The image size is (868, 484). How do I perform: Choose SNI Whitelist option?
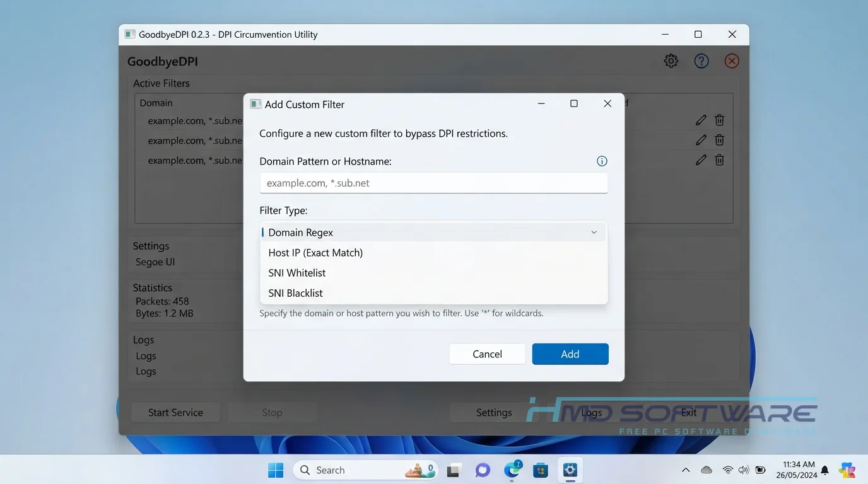coord(434,273)
